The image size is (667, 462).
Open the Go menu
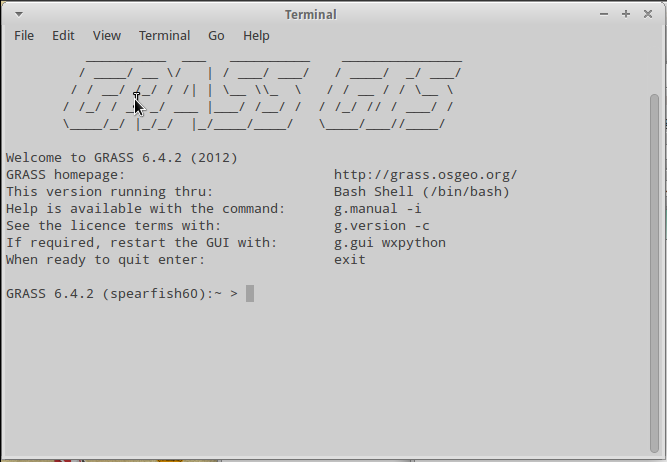(216, 36)
